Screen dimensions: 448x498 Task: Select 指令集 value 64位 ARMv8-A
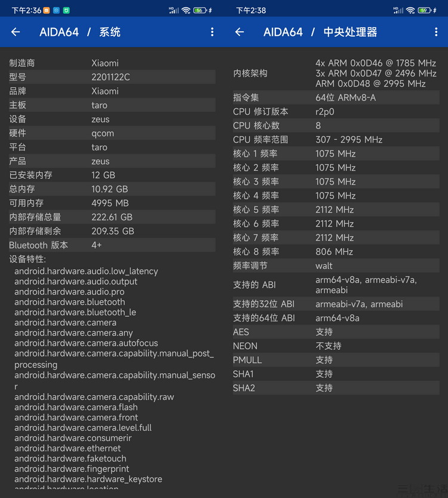tap(345, 98)
